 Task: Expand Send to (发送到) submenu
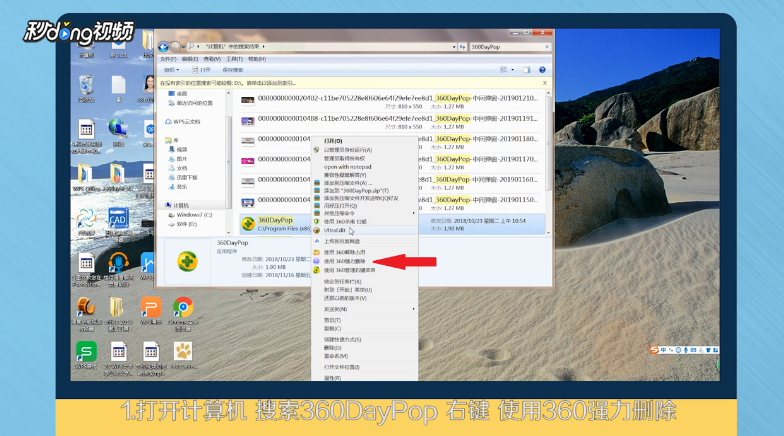coord(365,309)
